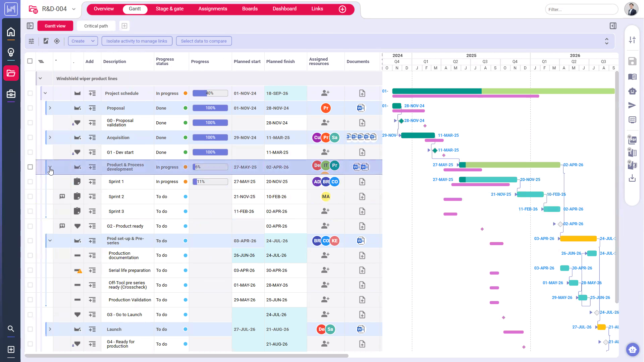This screenshot has width=644, height=362.
Task: Open the documentation book icon
Action: (633, 76)
